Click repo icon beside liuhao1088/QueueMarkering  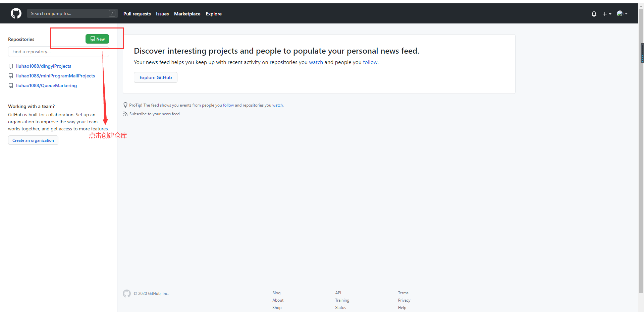[11, 86]
